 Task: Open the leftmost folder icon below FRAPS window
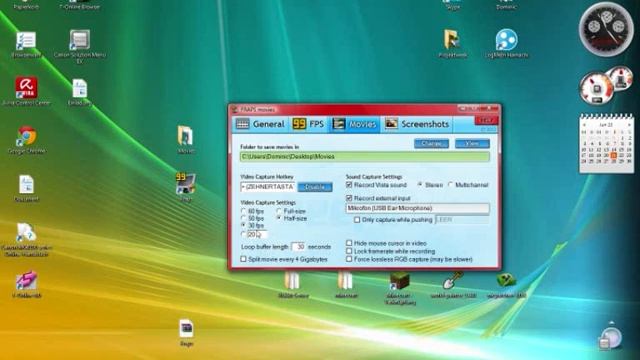coord(292,281)
